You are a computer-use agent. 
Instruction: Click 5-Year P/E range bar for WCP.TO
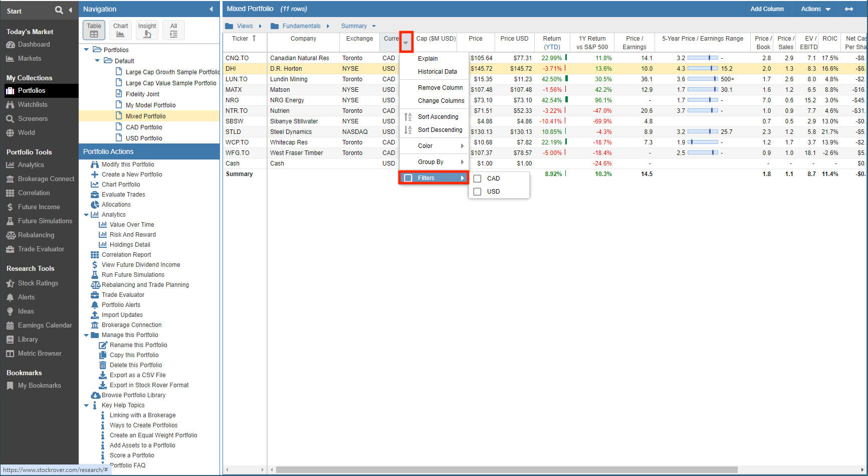click(703, 142)
